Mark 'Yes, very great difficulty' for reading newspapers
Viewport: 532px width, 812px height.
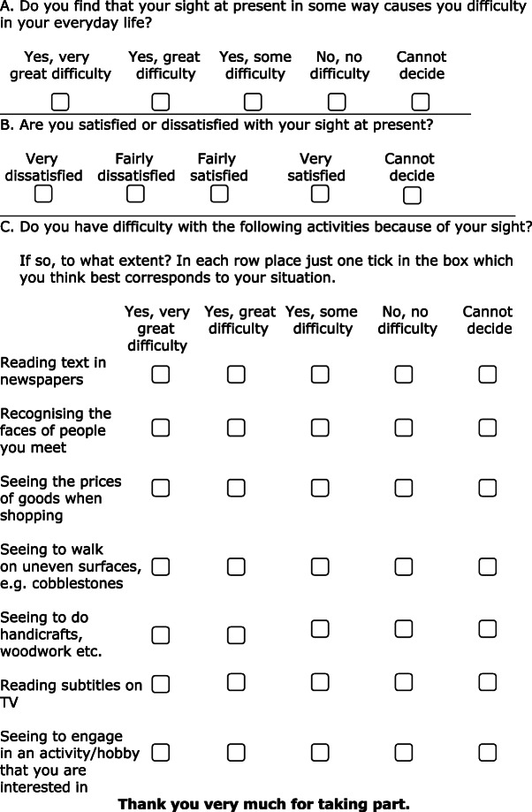(x=160, y=375)
